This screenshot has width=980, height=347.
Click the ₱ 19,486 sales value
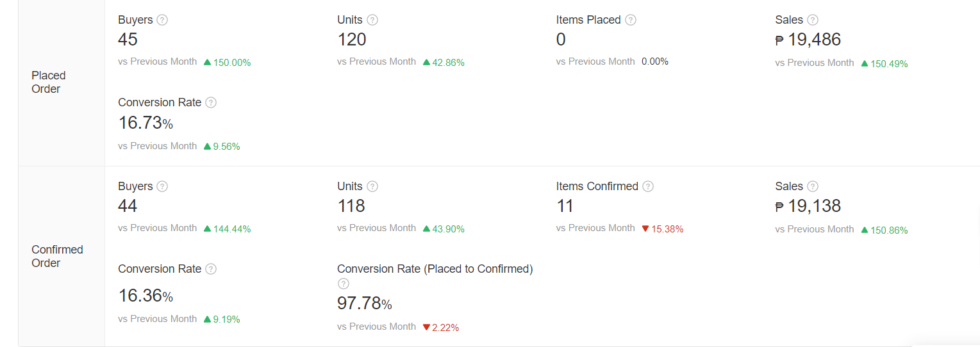tap(808, 40)
